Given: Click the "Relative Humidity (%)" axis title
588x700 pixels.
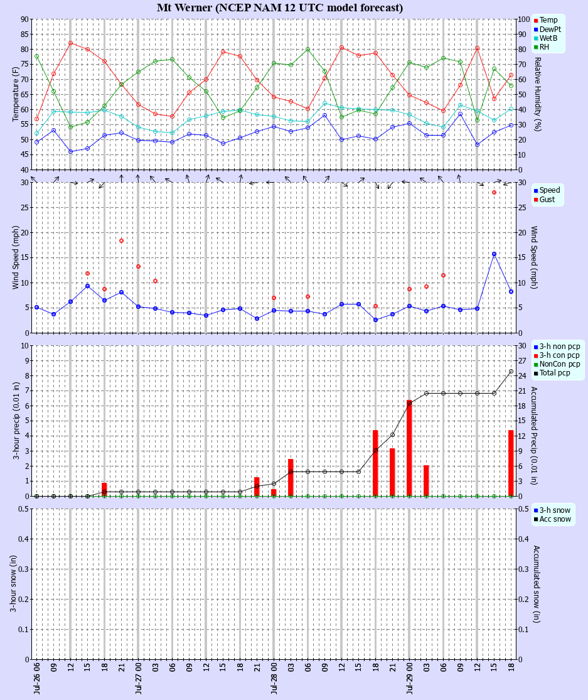Looking at the screenshot, I should point(537,94).
